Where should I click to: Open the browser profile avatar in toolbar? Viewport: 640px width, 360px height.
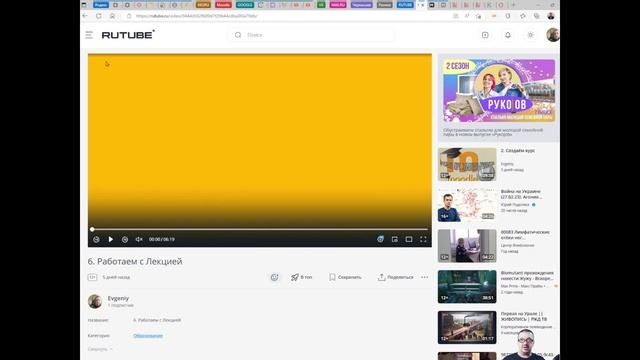[x=551, y=16]
